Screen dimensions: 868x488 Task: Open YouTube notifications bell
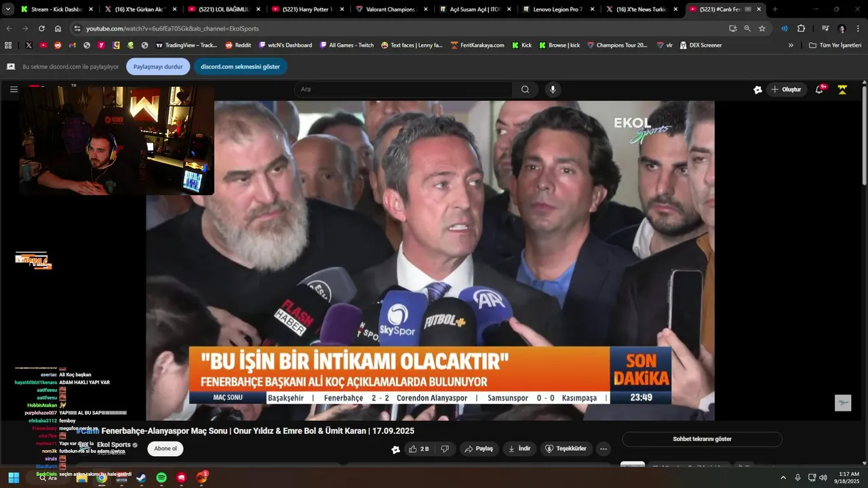click(x=819, y=89)
